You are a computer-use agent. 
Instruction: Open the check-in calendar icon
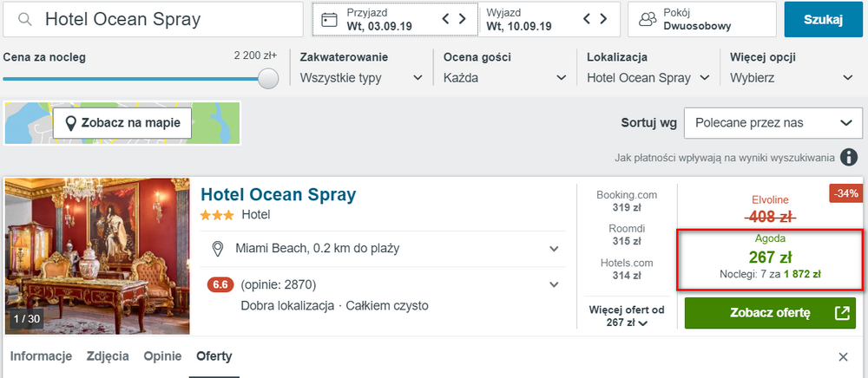329,20
